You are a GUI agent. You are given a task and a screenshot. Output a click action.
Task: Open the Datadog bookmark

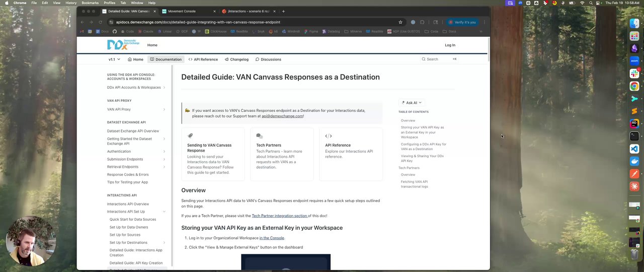[331, 31]
